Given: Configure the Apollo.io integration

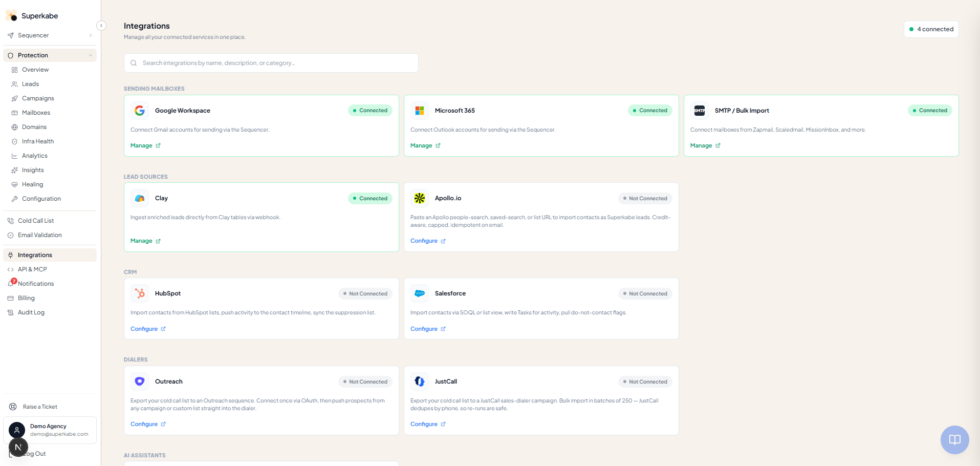Looking at the screenshot, I should (x=428, y=241).
